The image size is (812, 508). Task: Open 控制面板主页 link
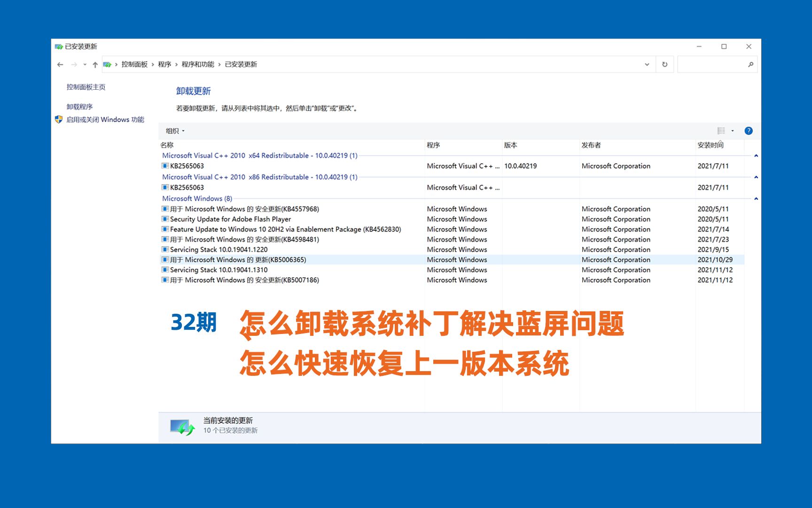86,87
